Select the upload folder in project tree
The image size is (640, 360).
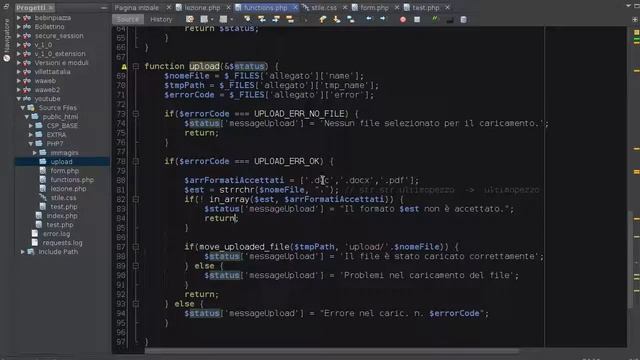(61, 162)
